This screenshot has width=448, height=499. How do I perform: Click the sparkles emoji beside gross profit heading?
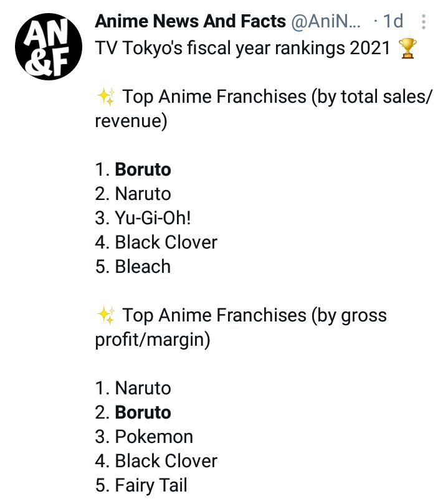(105, 315)
